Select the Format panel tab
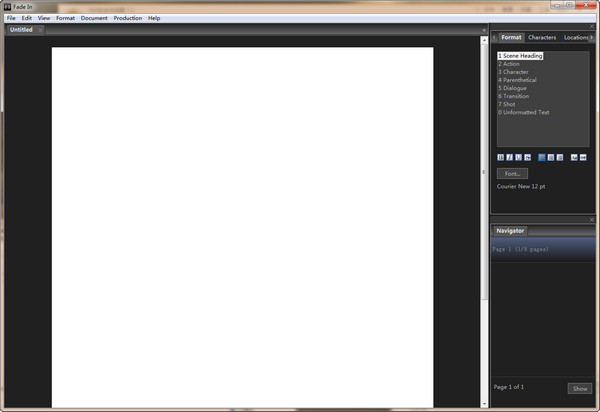600x412 pixels. coord(511,37)
